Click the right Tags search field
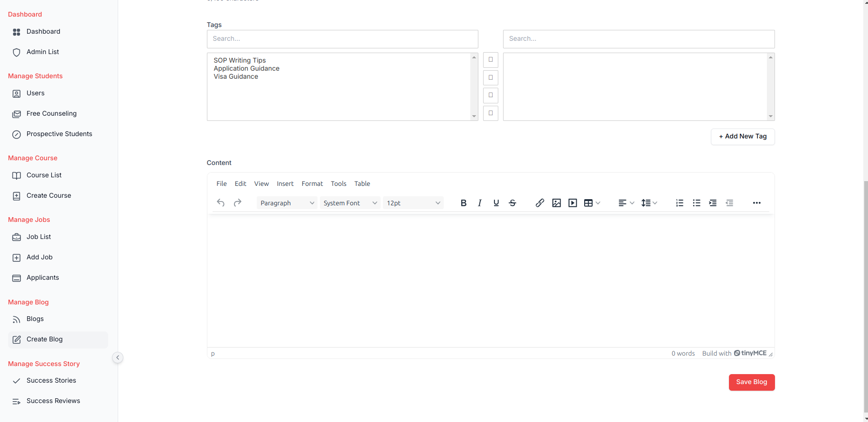The image size is (868, 422). (x=639, y=39)
